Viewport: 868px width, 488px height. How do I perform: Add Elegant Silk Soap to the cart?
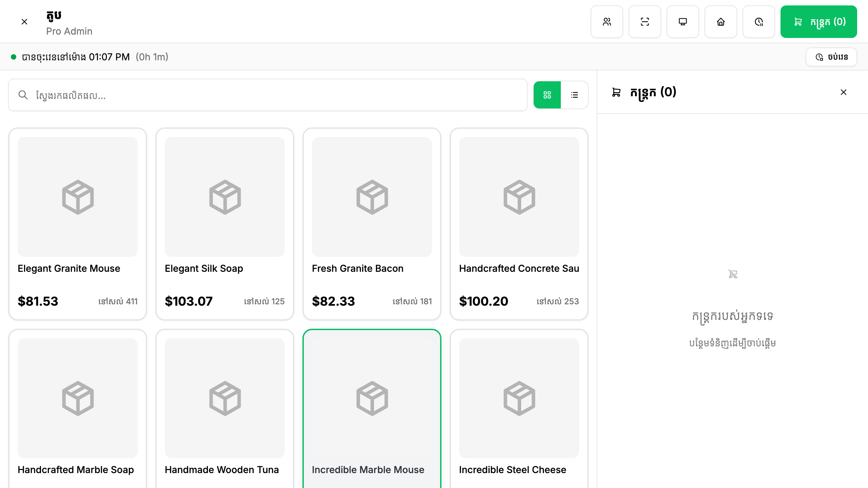[225, 224]
